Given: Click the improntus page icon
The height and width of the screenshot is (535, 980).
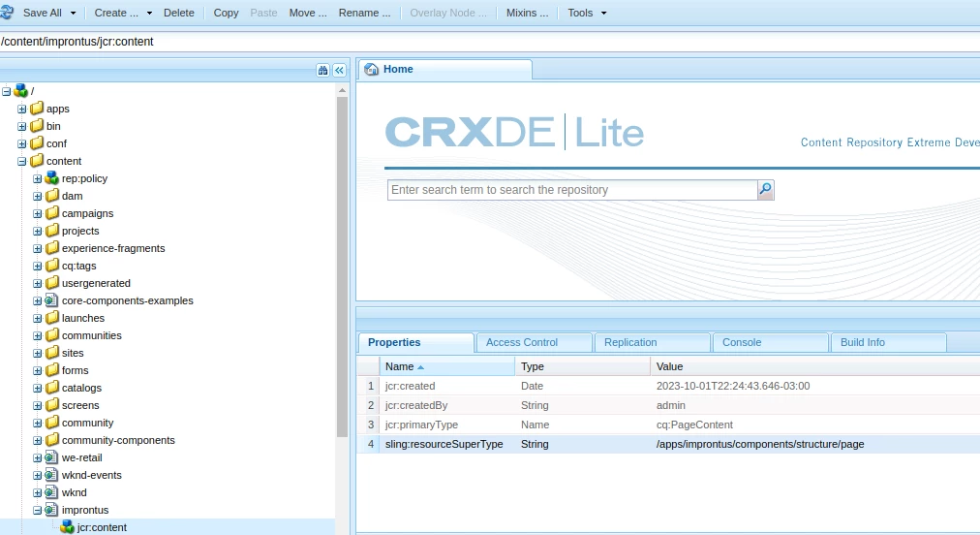Looking at the screenshot, I should coord(52,510).
